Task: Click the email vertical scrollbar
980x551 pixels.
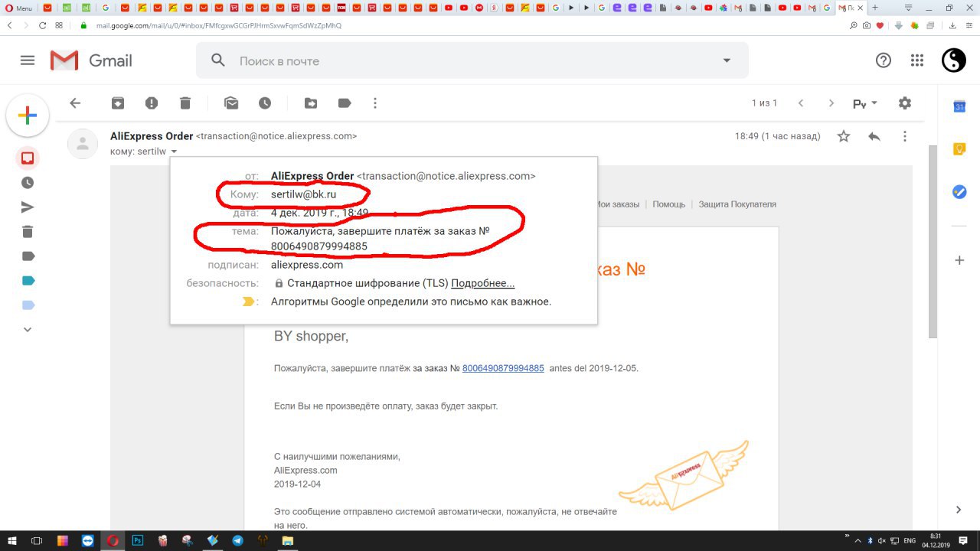Action: click(x=933, y=241)
